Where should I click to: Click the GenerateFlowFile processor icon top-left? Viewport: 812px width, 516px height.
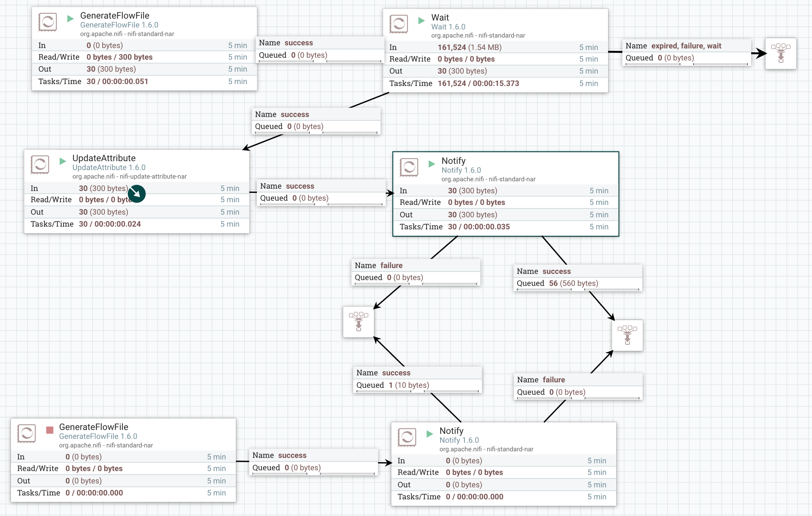tap(47, 22)
